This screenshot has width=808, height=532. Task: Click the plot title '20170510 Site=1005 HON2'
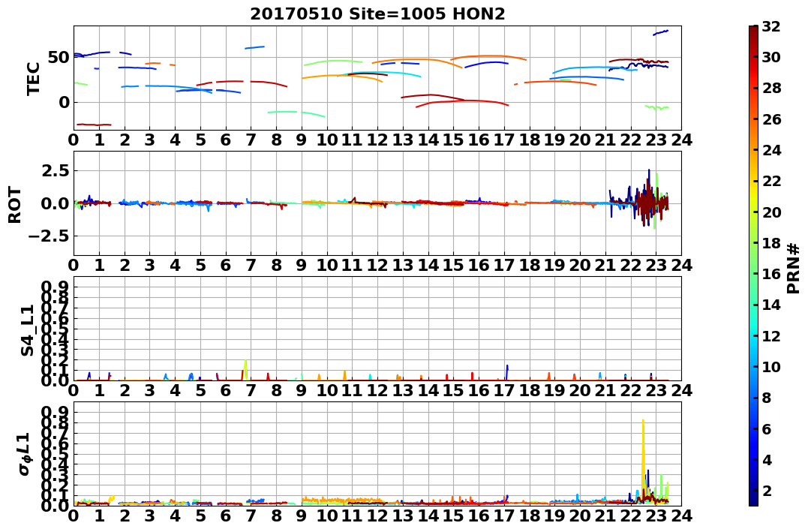point(377,14)
